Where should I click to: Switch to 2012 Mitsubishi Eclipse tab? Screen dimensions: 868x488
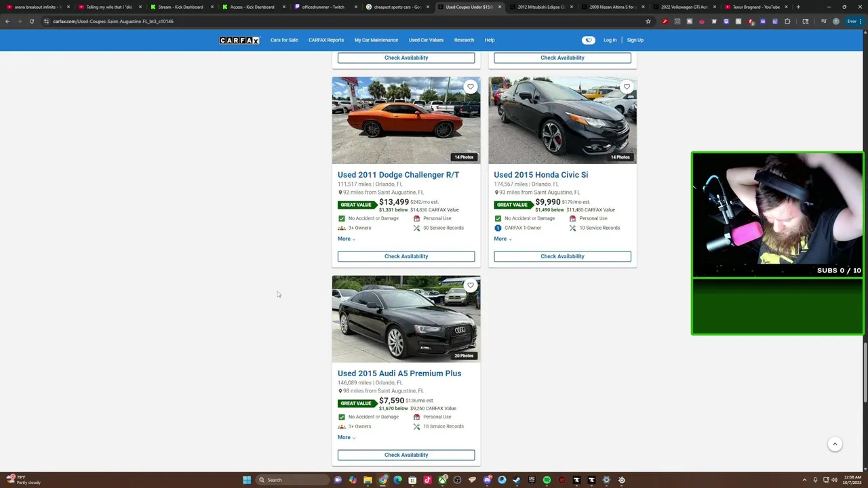(x=541, y=7)
